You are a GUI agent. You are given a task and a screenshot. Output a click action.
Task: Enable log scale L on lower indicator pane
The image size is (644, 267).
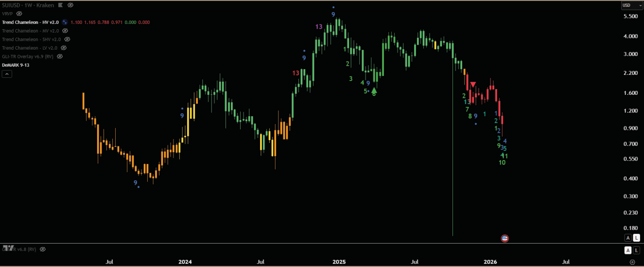coord(636,250)
